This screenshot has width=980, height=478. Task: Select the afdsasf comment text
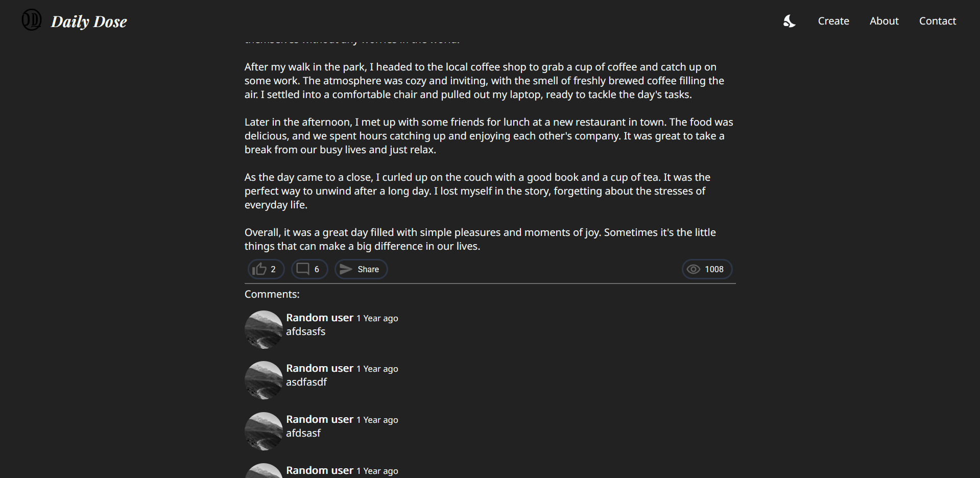click(x=303, y=433)
